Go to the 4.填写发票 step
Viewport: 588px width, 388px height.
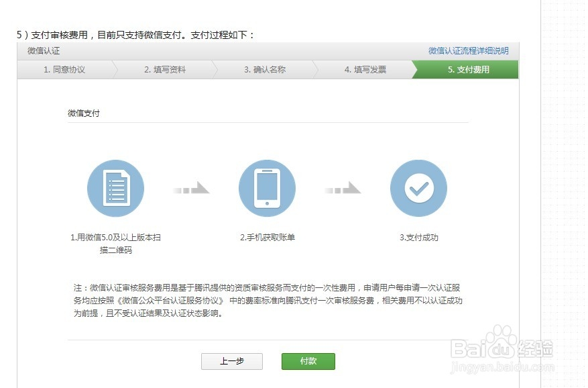coord(365,69)
